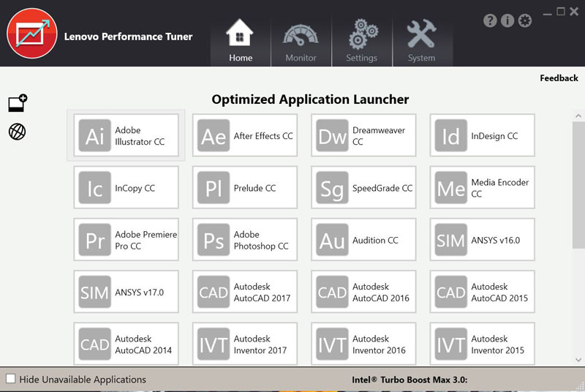Click the Optimized Application Launcher heading
This screenshot has width=585, height=392.
pos(310,99)
